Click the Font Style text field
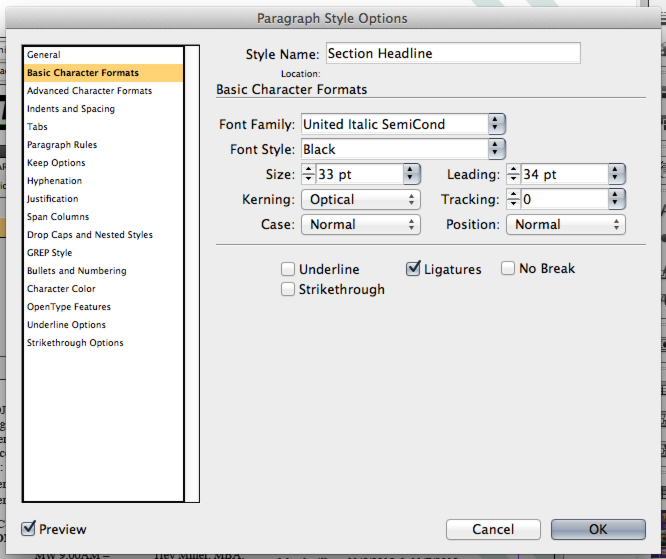This screenshot has height=559, width=666. tap(395, 149)
